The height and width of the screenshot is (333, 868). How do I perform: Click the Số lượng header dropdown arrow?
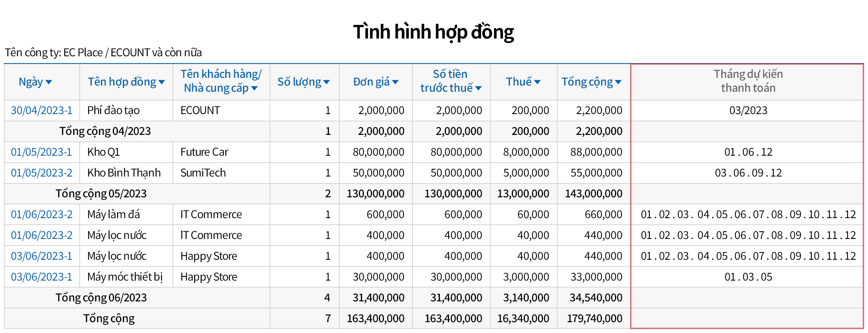[x=327, y=82]
